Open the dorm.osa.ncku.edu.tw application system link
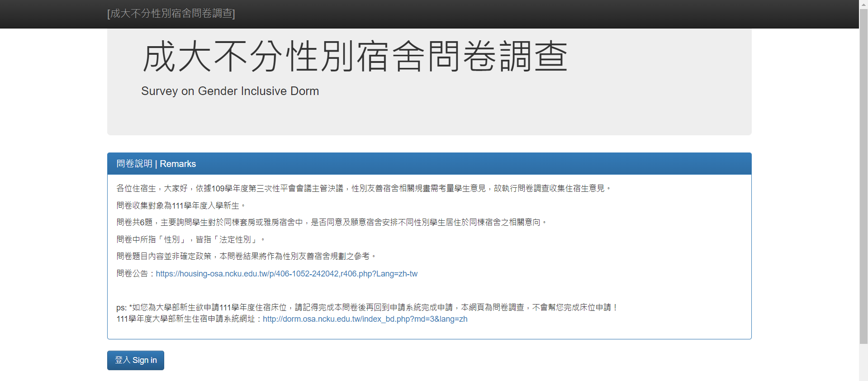 (x=365, y=319)
